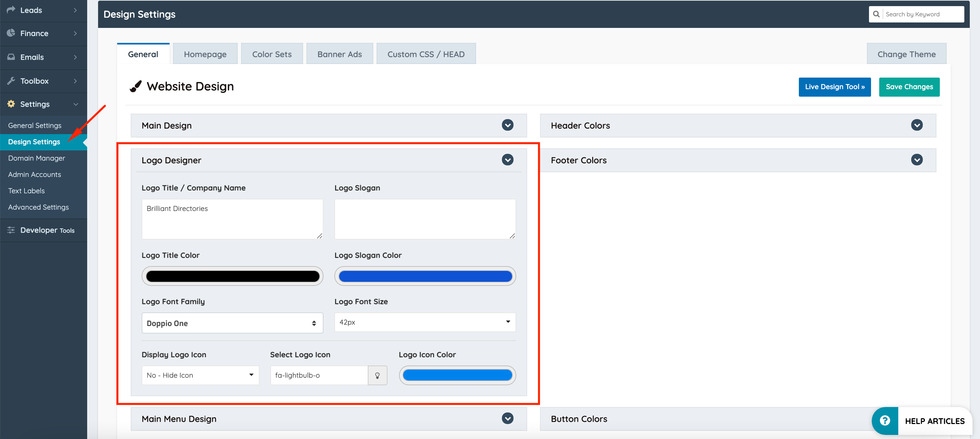Open the Logo Font Family selector
Image resolution: width=980 pixels, height=439 pixels.
tap(232, 323)
